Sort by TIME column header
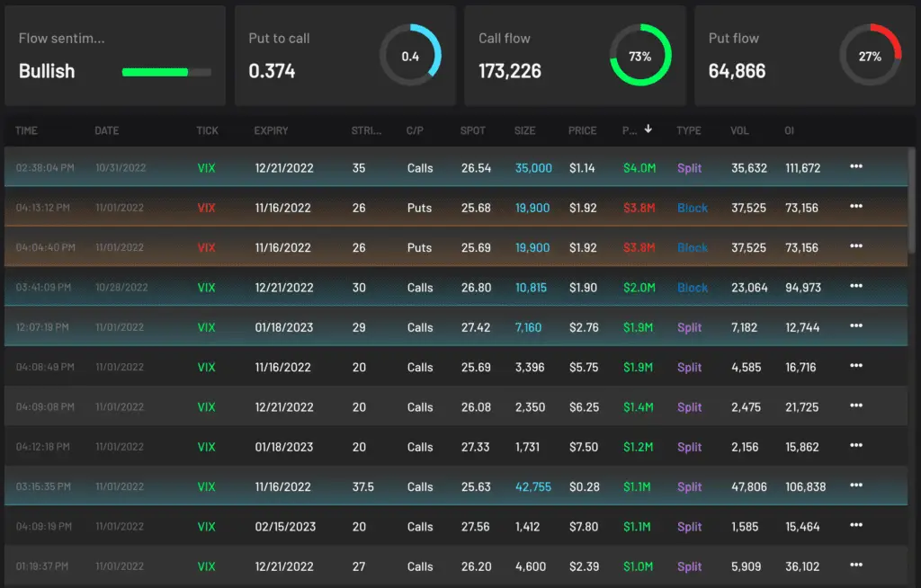This screenshot has width=921, height=588. tap(26, 130)
